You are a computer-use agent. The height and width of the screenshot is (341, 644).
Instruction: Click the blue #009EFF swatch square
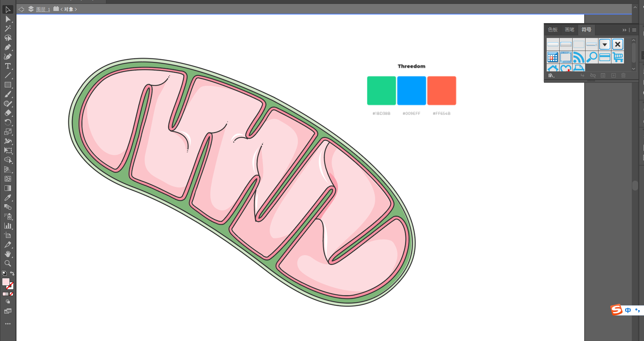point(412,91)
